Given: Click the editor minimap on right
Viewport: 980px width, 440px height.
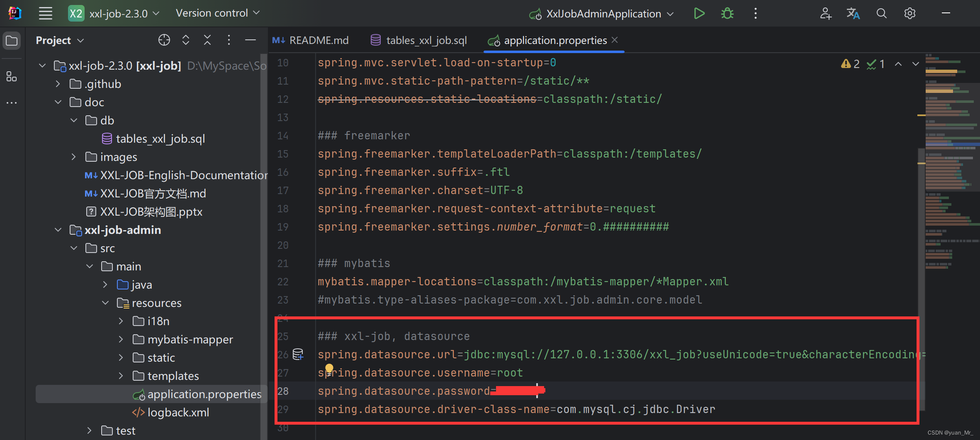Looking at the screenshot, I should pos(952,162).
